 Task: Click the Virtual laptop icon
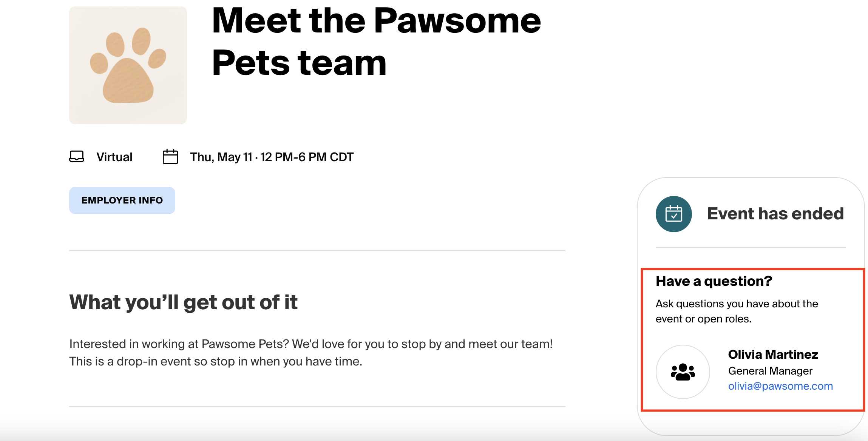[x=77, y=157]
